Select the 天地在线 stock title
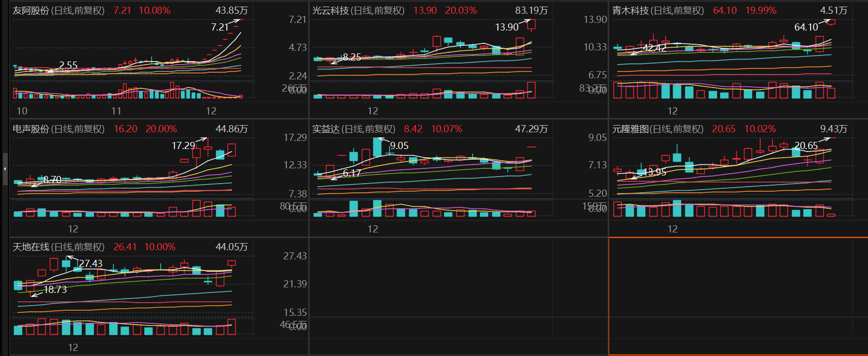 [58, 247]
